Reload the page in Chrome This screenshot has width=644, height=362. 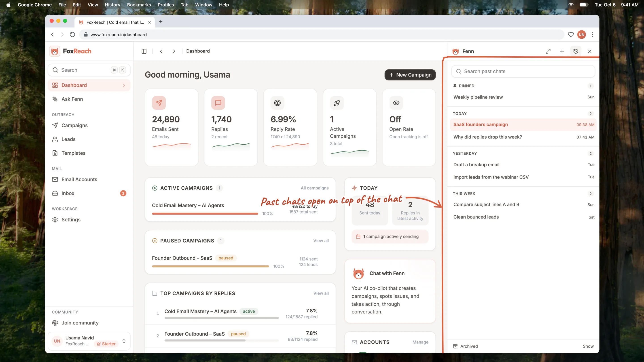pos(72,34)
